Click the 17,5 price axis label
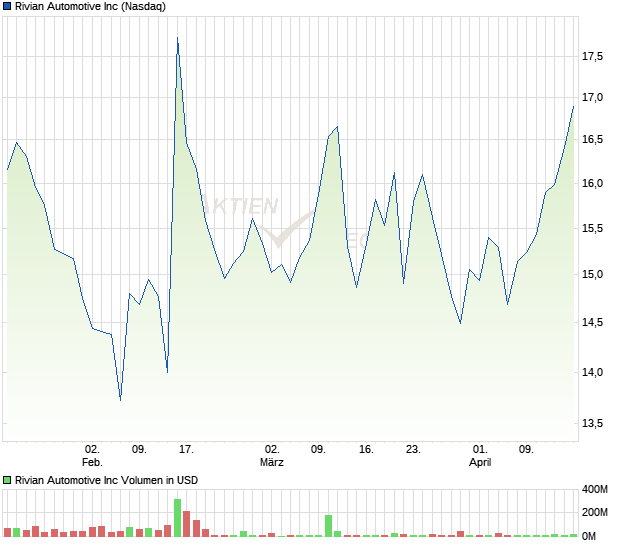Screen dimensions: 620x546 (x=593, y=57)
